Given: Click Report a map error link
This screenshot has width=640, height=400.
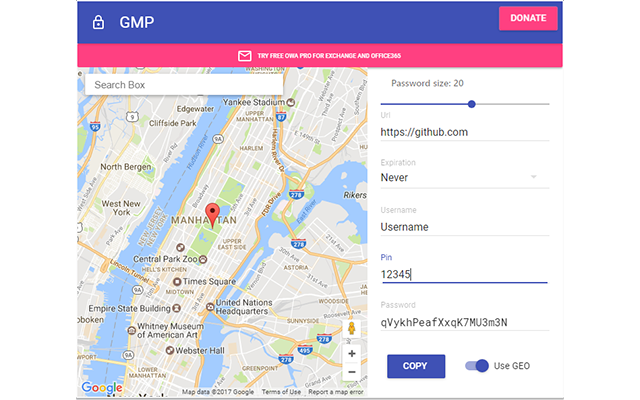Looking at the screenshot, I should (336, 392).
